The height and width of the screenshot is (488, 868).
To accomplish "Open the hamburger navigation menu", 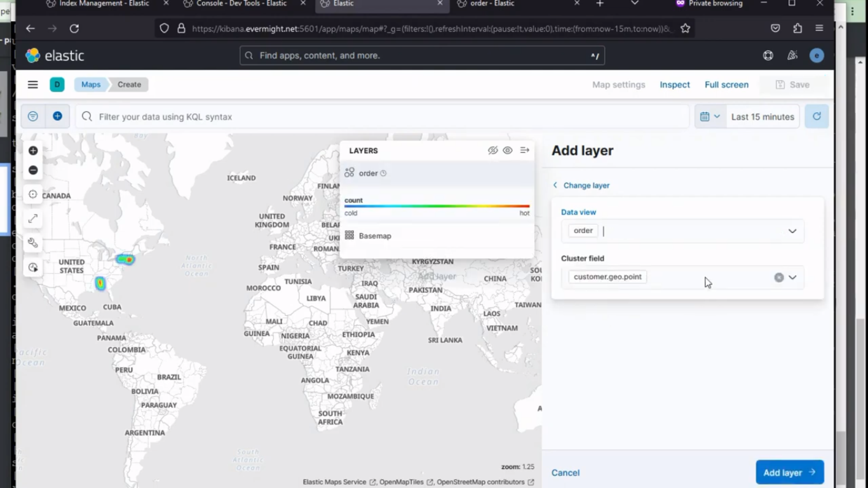I will 33,85.
